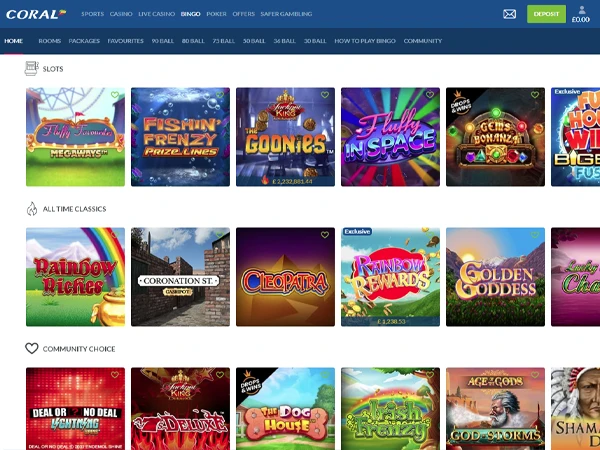Click the All Time Classics flame icon
600x450 pixels.
[x=32, y=209]
